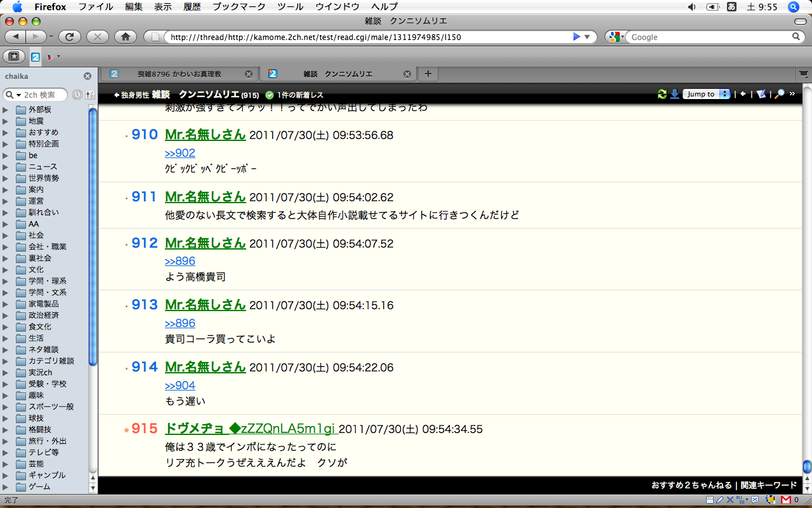Open the Apple menu
Viewport: 812px width, 508px height.
[x=17, y=7]
